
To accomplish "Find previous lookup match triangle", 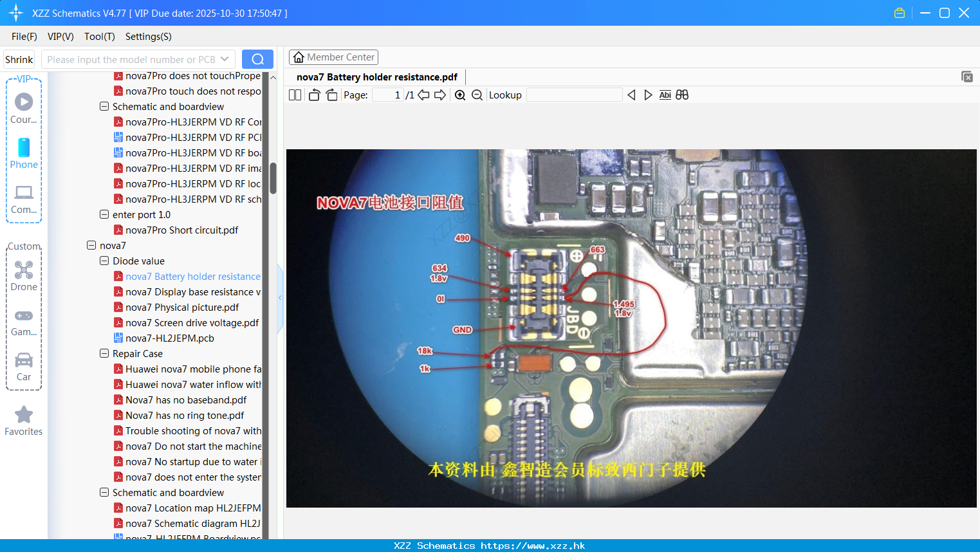I will [631, 95].
